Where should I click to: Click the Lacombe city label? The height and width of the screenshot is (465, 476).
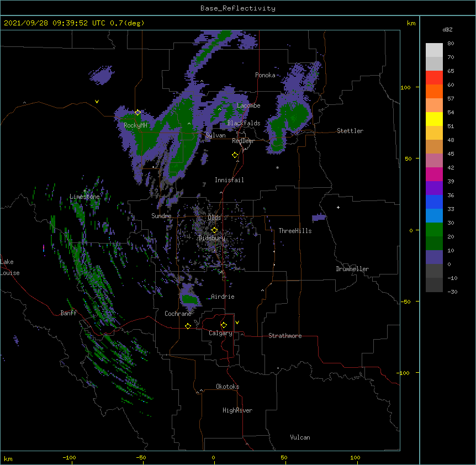point(248,105)
